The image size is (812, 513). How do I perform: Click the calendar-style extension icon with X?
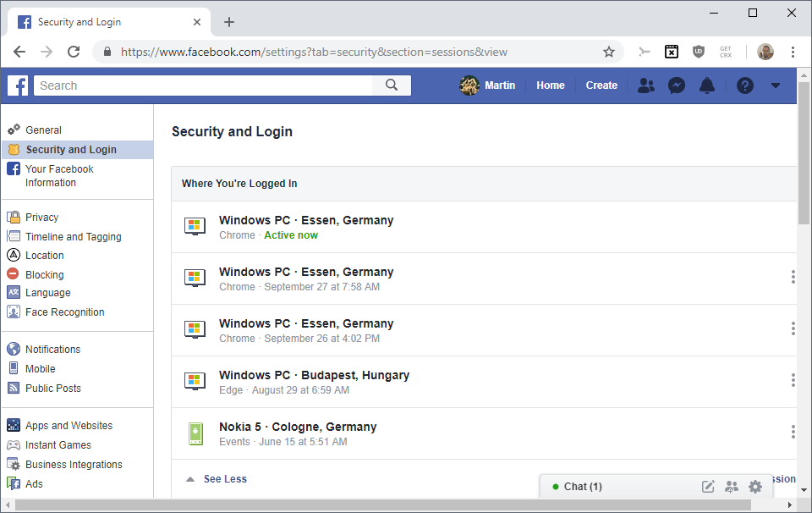point(671,52)
